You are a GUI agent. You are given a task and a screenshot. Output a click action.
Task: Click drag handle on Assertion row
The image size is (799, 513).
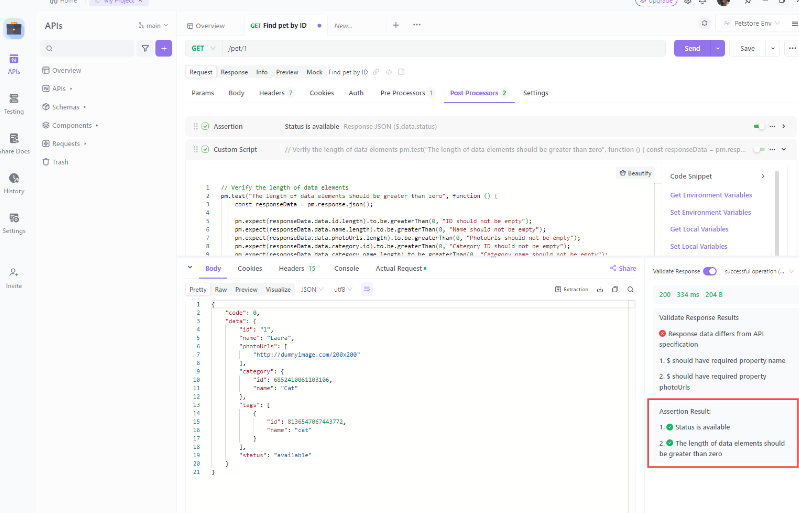pos(195,126)
